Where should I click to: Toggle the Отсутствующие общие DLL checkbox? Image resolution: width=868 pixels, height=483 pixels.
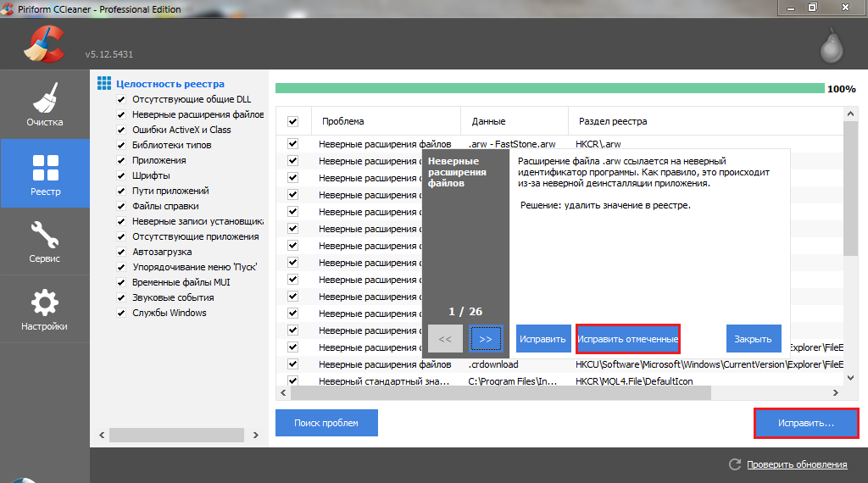121,100
